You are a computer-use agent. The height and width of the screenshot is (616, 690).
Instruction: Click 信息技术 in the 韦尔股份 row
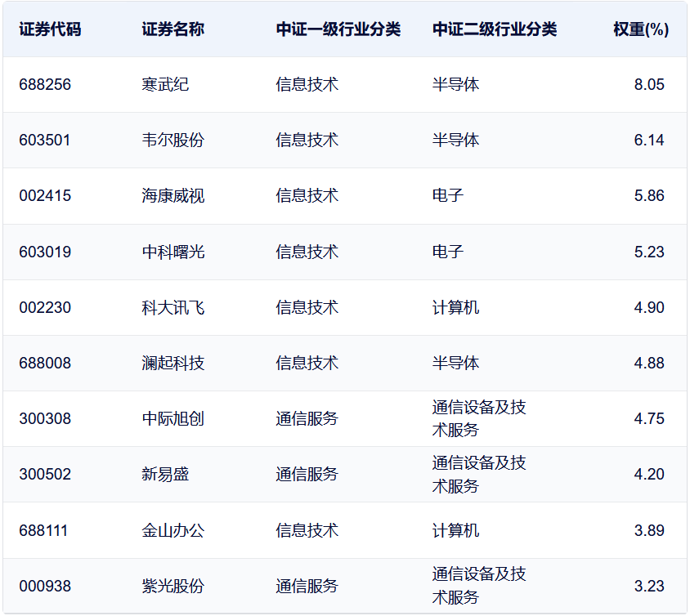tap(307, 141)
